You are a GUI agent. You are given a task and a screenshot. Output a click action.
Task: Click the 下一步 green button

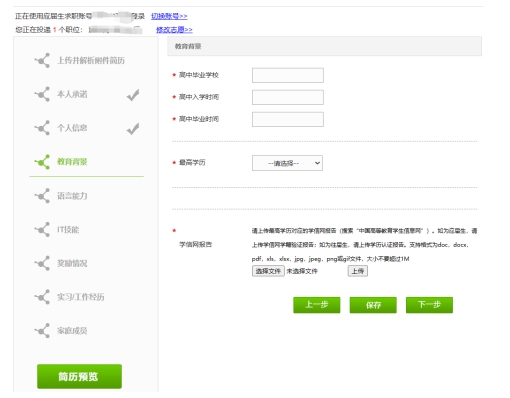click(429, 305)
